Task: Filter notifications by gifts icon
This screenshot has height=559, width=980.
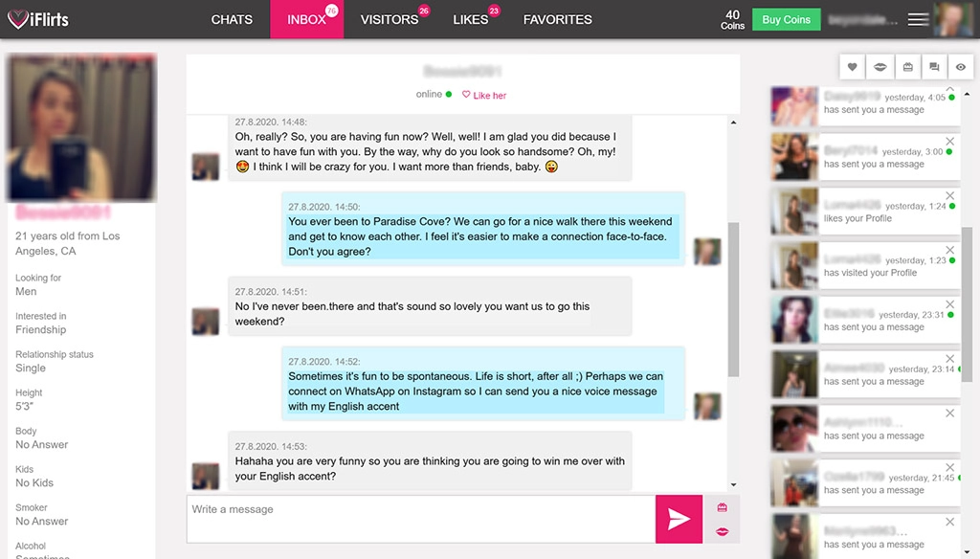Action: point(907,67)
